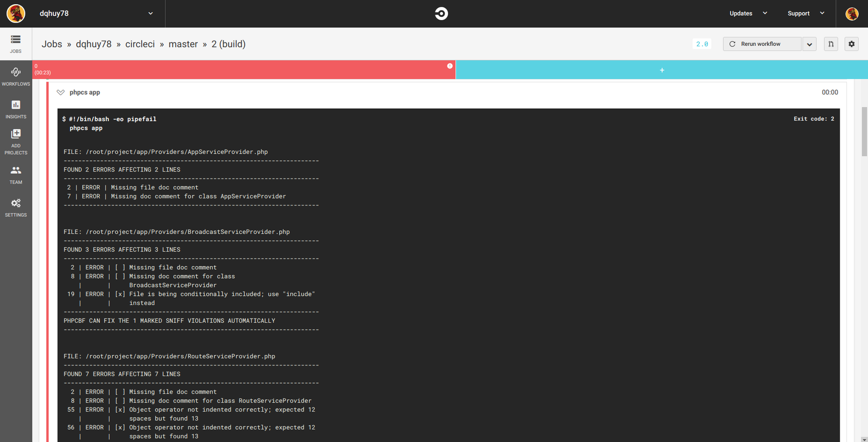Open the Team sidebar icon
Screen dimensions: 868x442
16,175
